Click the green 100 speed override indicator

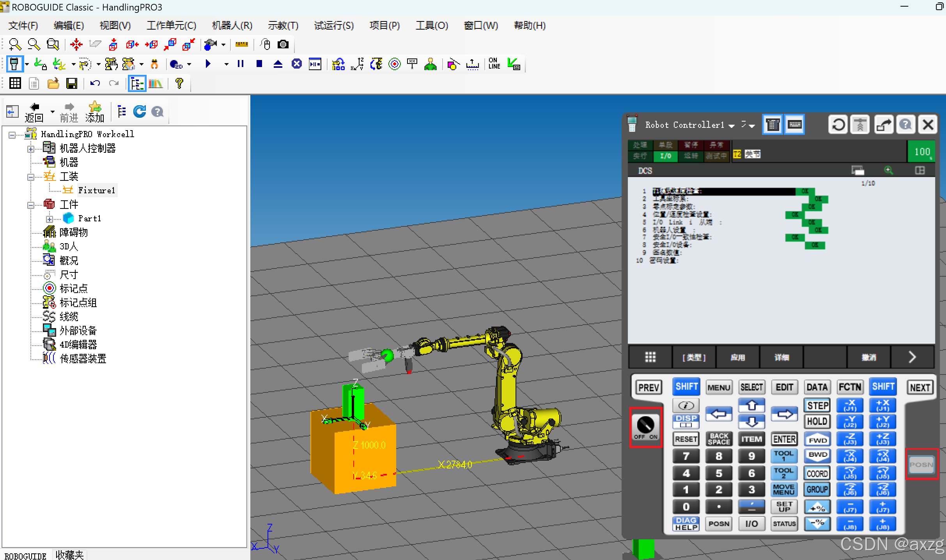coord(922,152)
